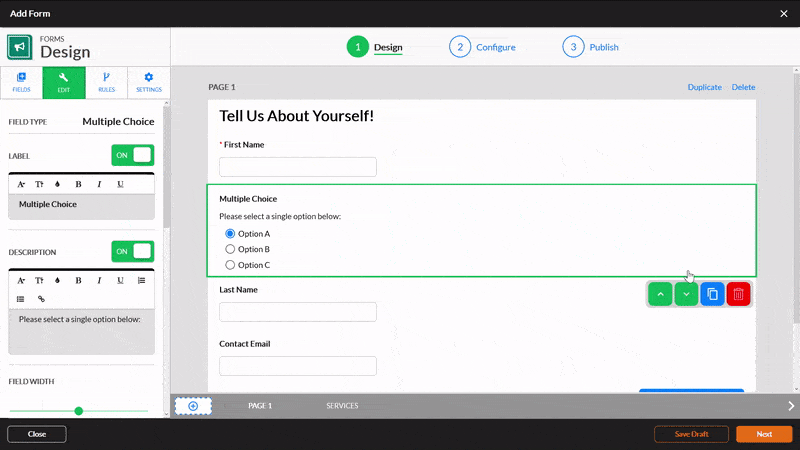Open the Rules tab
Image resolution: width=800 pixels, height=450 pixels.
coord(106,82)
